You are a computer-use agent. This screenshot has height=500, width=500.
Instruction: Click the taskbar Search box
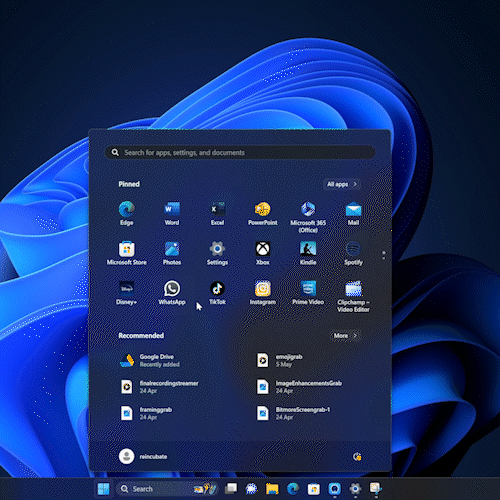tap(168, 489)
